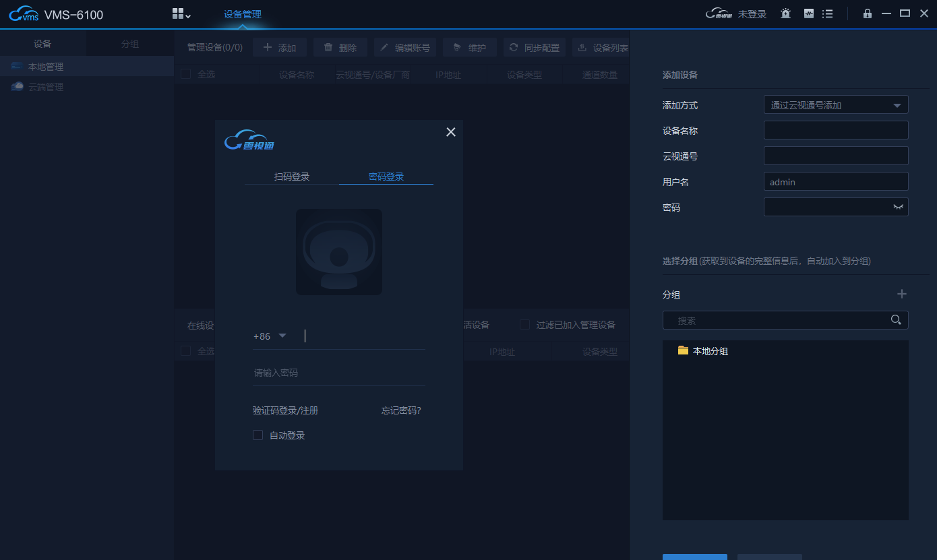Toggle the 自动登录 checkbox
The image size is (937, 560).
258,435
